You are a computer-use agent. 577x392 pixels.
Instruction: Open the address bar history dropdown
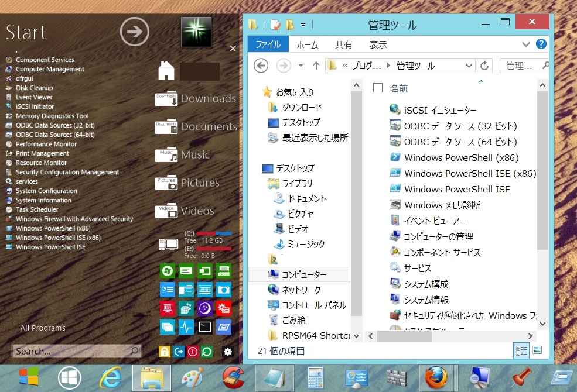point(469,66)
